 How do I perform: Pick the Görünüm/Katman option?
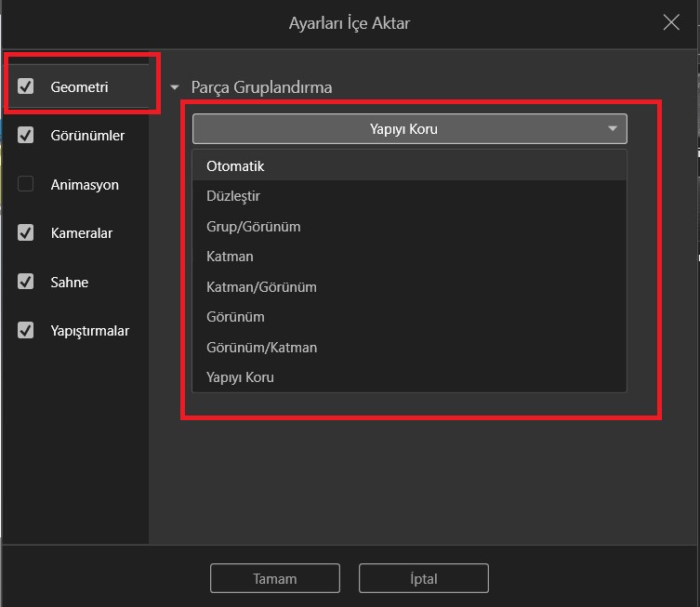(261, 348)
